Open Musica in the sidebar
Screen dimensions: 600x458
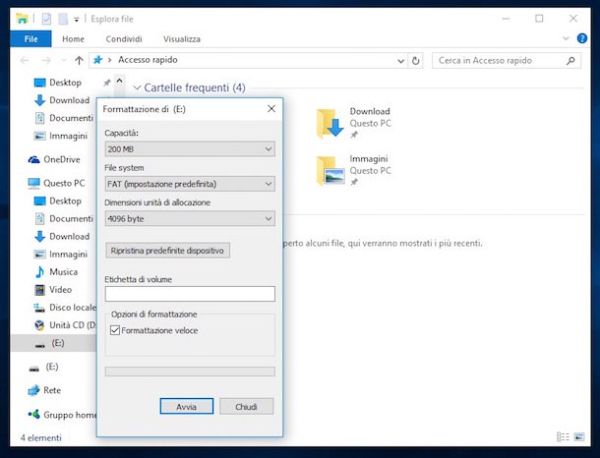click(62, 272)
